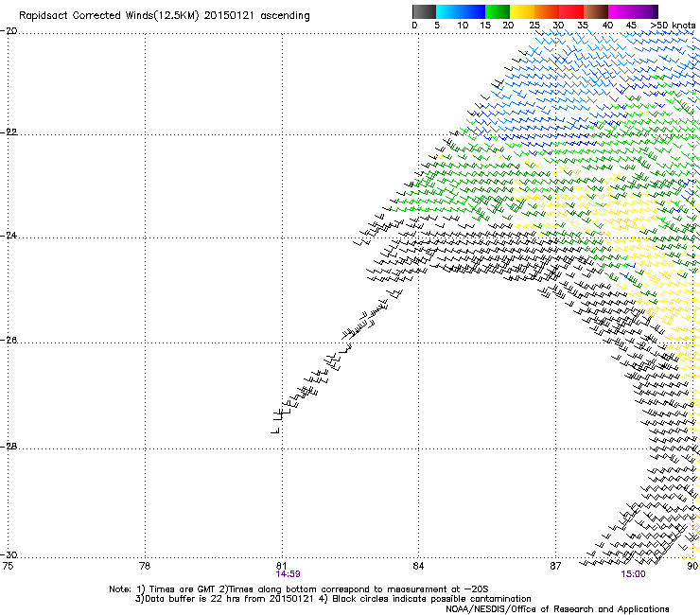Viewport: 700px width, 615px height.
Task: Click the -26 latitude axis label
Action: point(9,341)
